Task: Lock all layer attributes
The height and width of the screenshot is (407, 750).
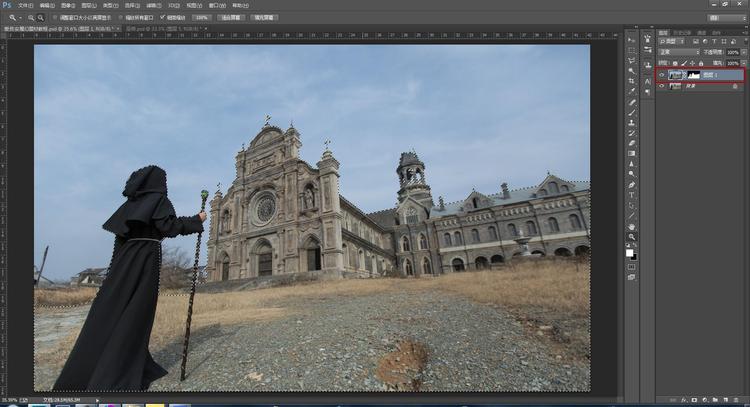Action: tap(701, 64)
